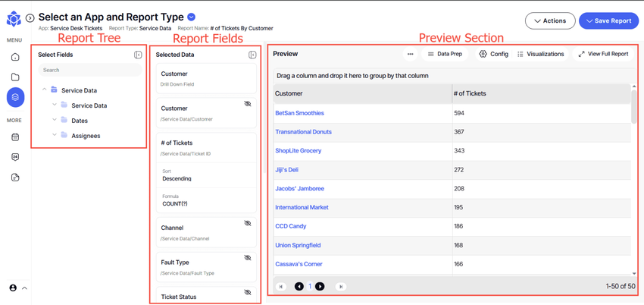Open the user profile menu
This screenshot has height=305, width=644.
tap(17, 288)
